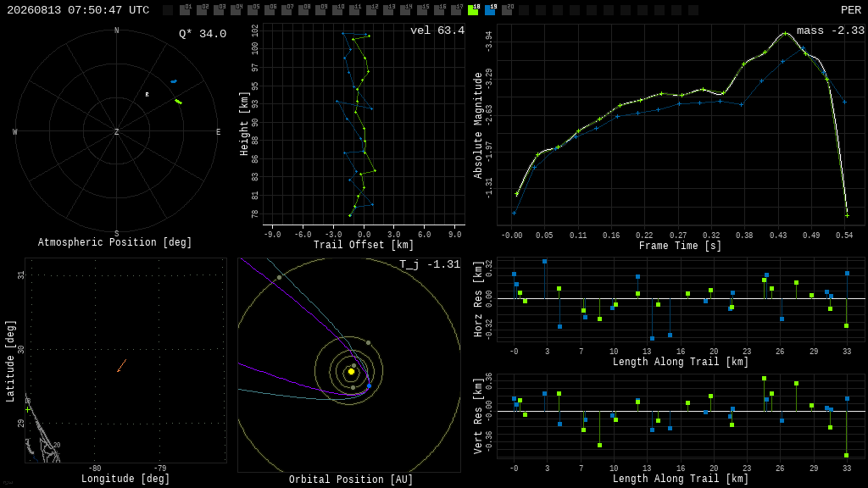The height and width of the screenshot is (488, 868).
Task: Click the station 01 indicator box
Action: click(x=186, y=10)
